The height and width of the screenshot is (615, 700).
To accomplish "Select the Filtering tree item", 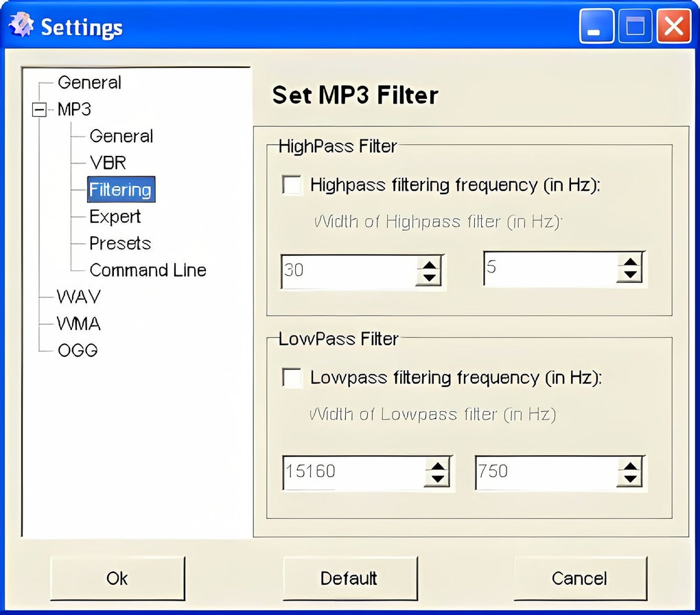I will pos(121,189).
